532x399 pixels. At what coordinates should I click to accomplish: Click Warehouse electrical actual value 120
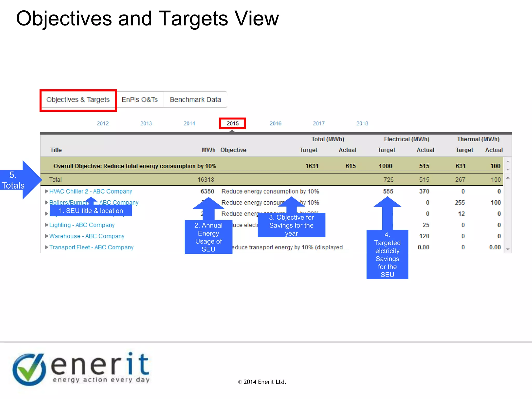click(x=424, y=236)
